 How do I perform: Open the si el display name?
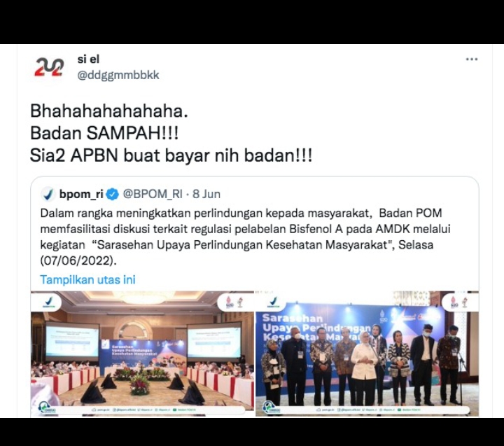(x=88, y=60)
